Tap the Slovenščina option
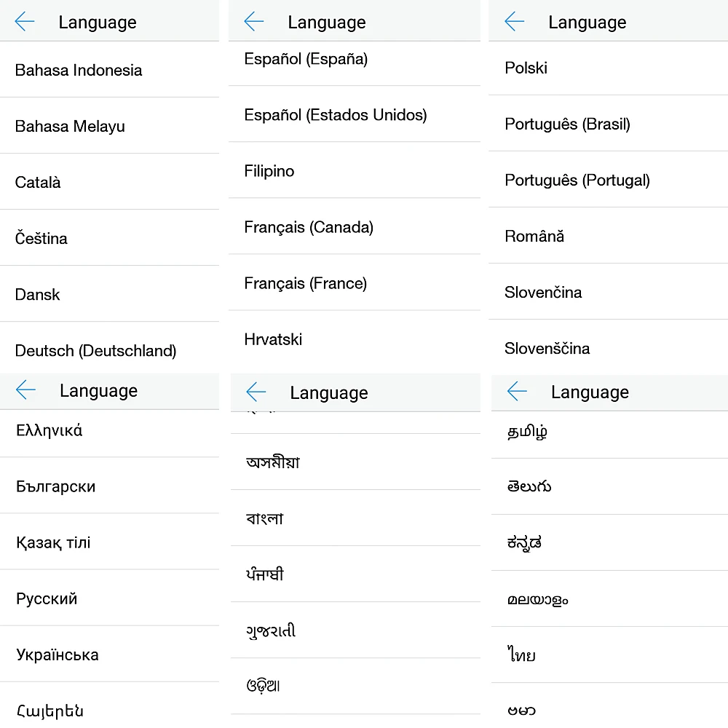The width and height of the screenshot is (728, 728). coord(547,348)
